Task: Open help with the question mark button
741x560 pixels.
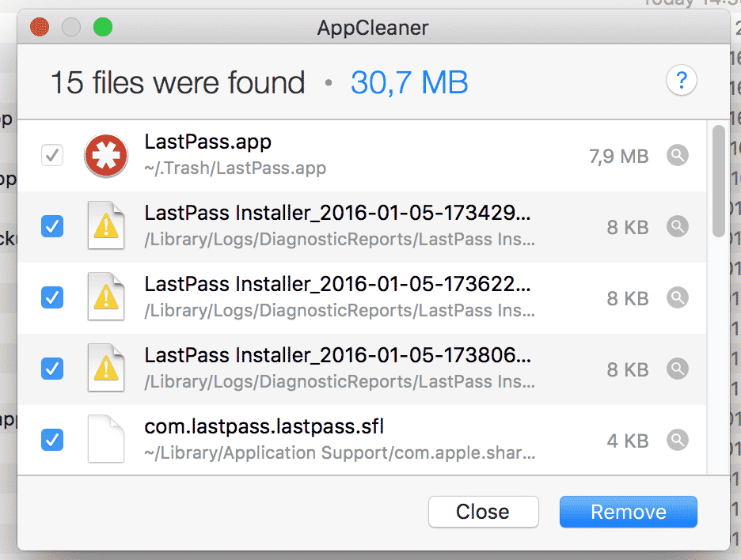Action: point(681,81)
